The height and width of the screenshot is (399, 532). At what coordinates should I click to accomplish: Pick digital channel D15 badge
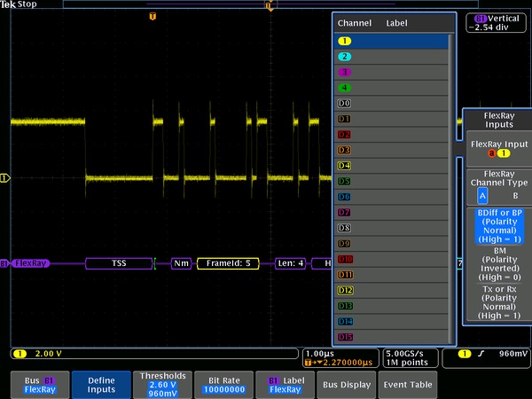345,337
